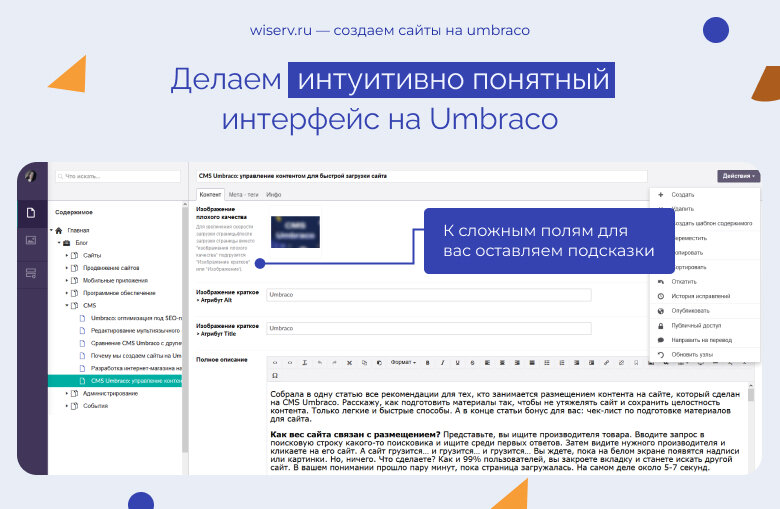
Task: Click the Copy icon in editor toolbar
Action: coord(364,363)
